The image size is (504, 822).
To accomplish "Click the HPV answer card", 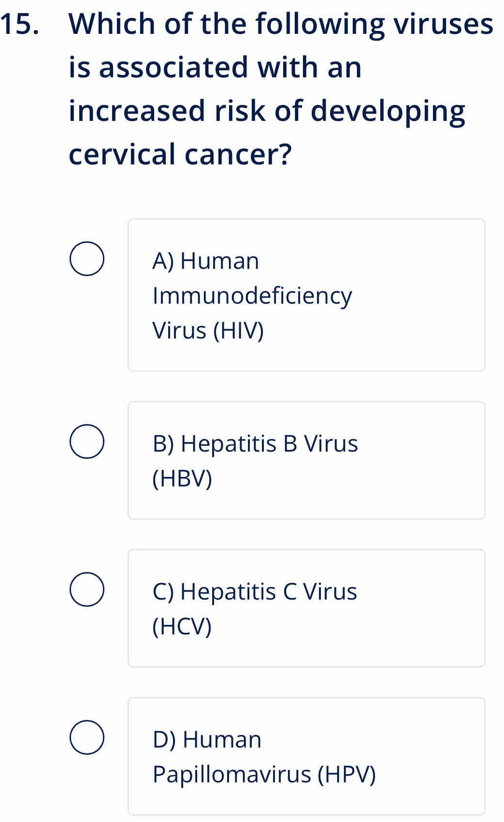I will 306,756.
